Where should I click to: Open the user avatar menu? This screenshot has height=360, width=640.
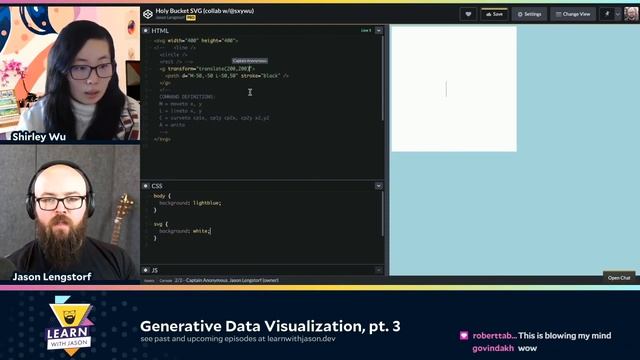click(631, 14)
